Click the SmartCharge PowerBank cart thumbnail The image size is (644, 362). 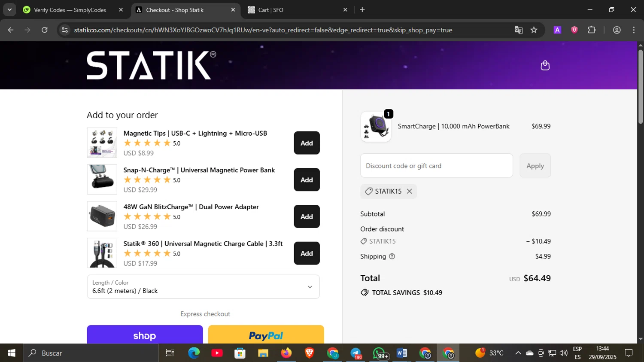click(x=376, y=127)
